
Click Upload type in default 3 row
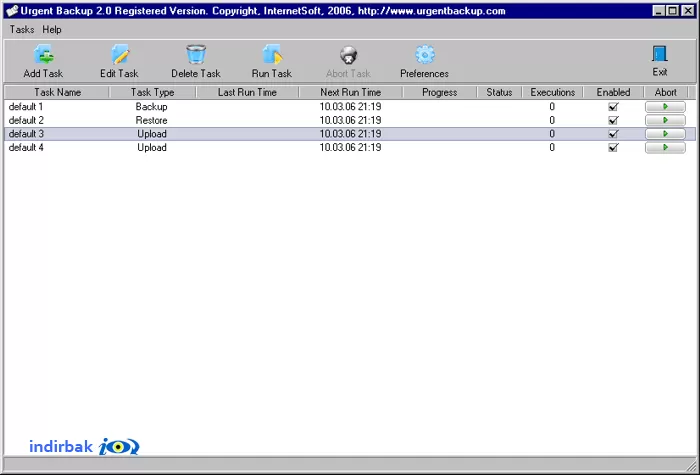(x=152, y=134)
